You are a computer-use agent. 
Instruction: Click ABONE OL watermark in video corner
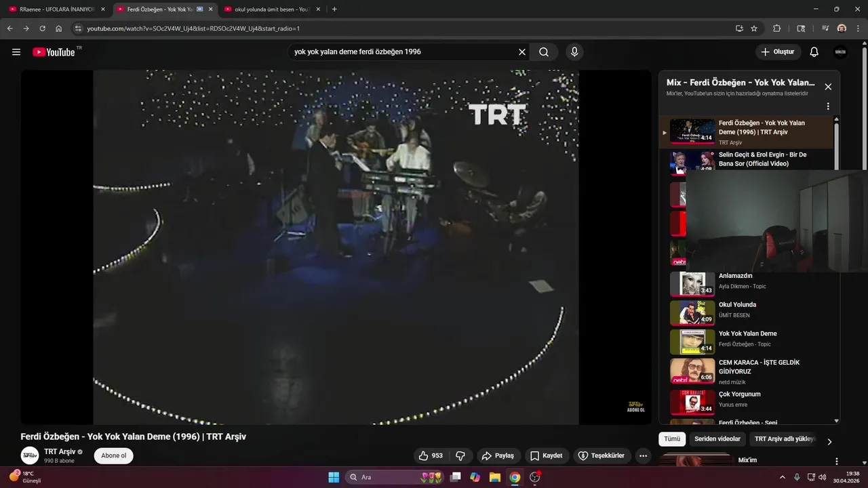(x=635, y=406)
